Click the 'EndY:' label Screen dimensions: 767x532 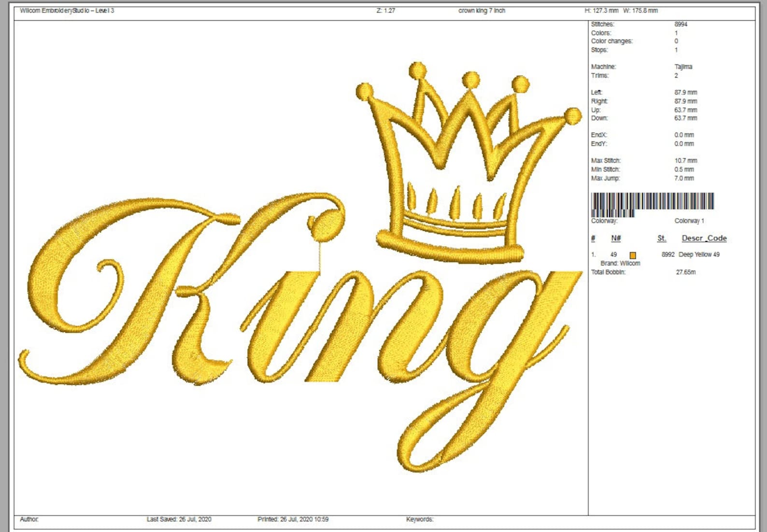click(x=599, y=144)
